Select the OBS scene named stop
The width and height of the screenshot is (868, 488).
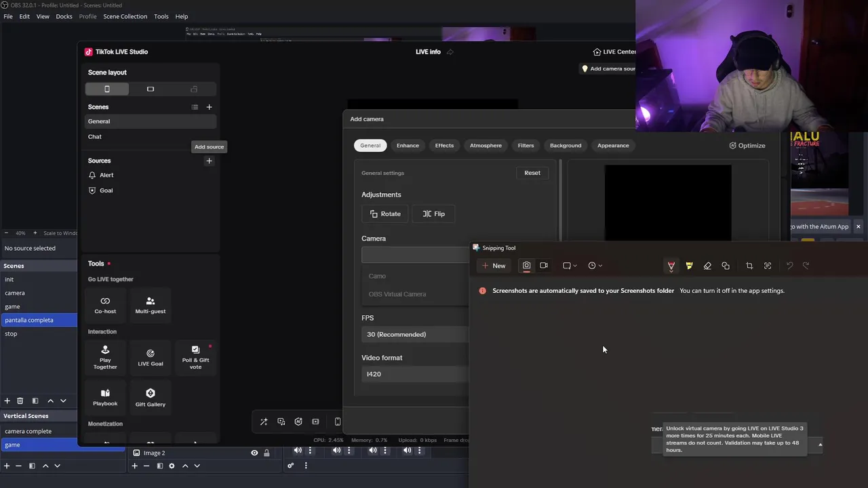[x=39, y=333]
